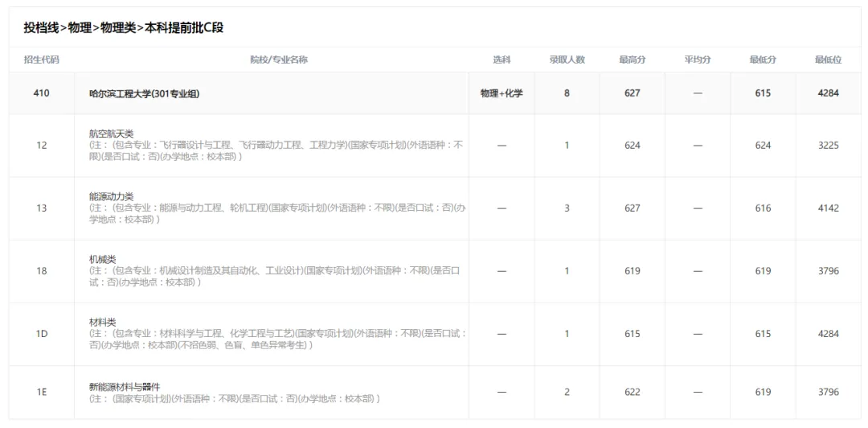Select major code 1D
This screenshot has width=868, height=428.
pyautogui.click(x=42, y=334)
